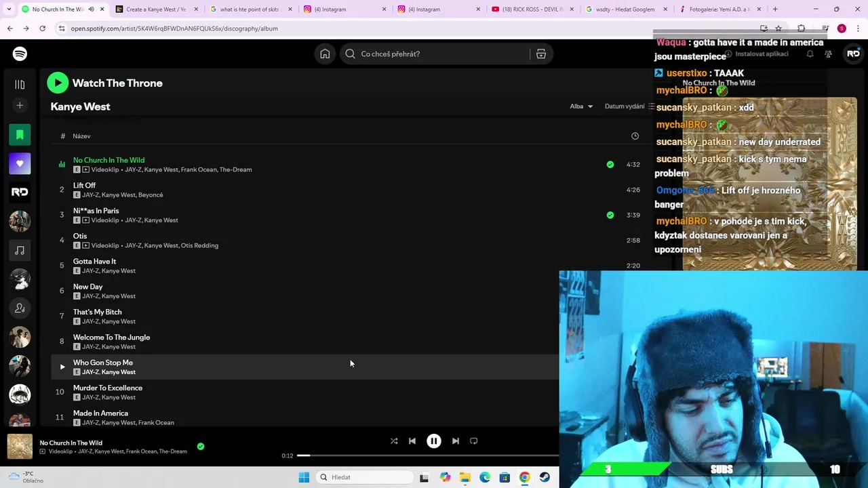868x488 pixels.
Task: Click the taskbar Hledat search box
Action: click(365, 477)
